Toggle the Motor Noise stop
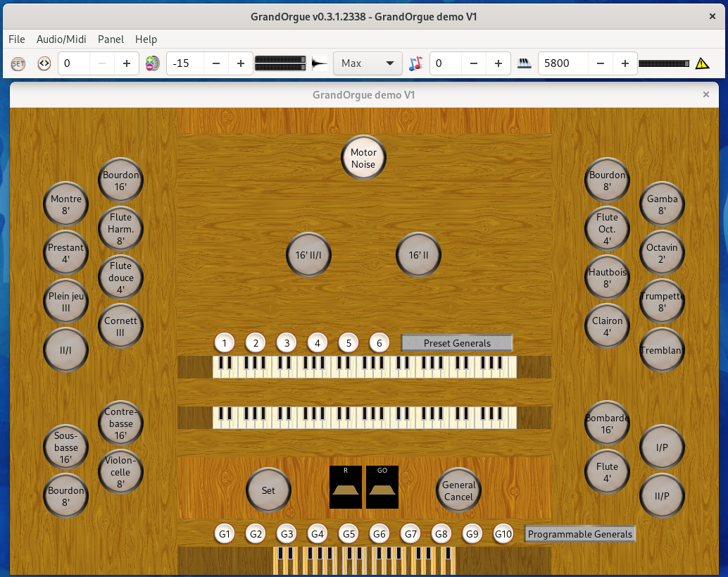This screenshot has width=728, height=577. tap(363, 158)
